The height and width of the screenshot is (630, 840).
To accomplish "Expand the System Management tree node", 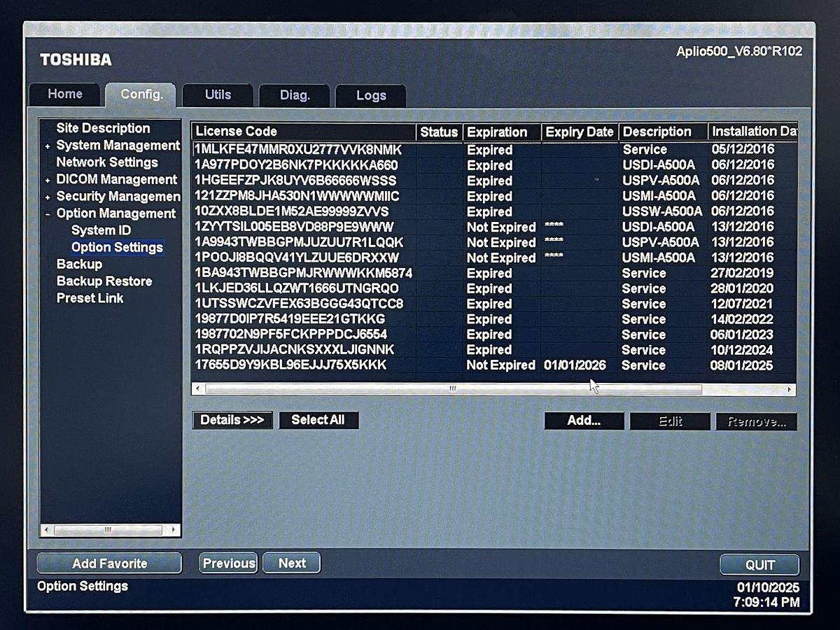I will pos(48,146).
